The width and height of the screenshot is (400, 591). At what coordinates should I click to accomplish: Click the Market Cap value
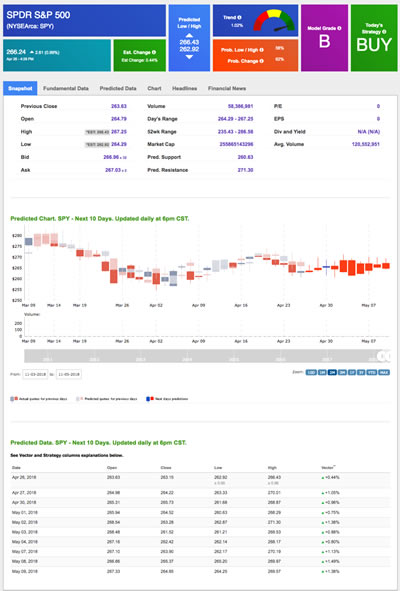click(x=236, y=144)
